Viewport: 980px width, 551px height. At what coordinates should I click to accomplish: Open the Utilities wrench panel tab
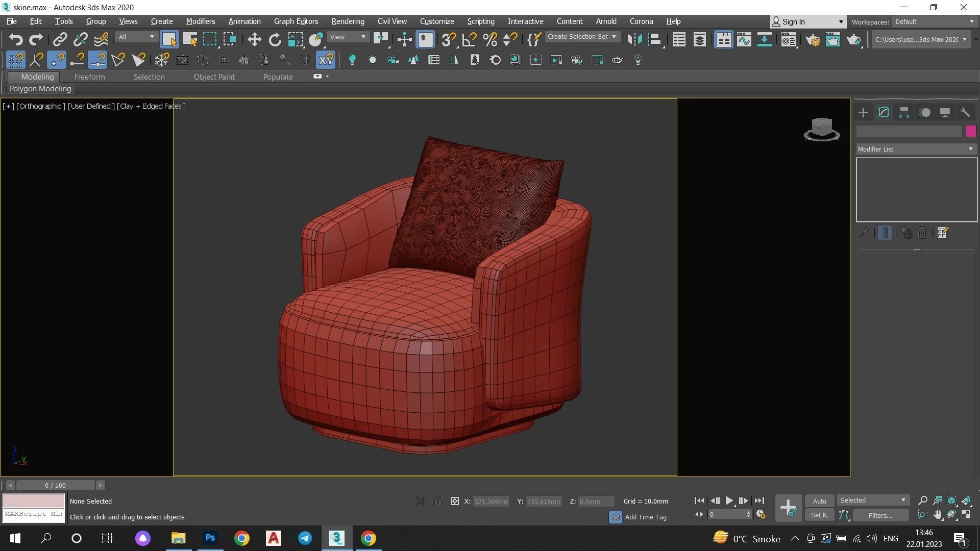pyautogui.click(x=965, y=113)
